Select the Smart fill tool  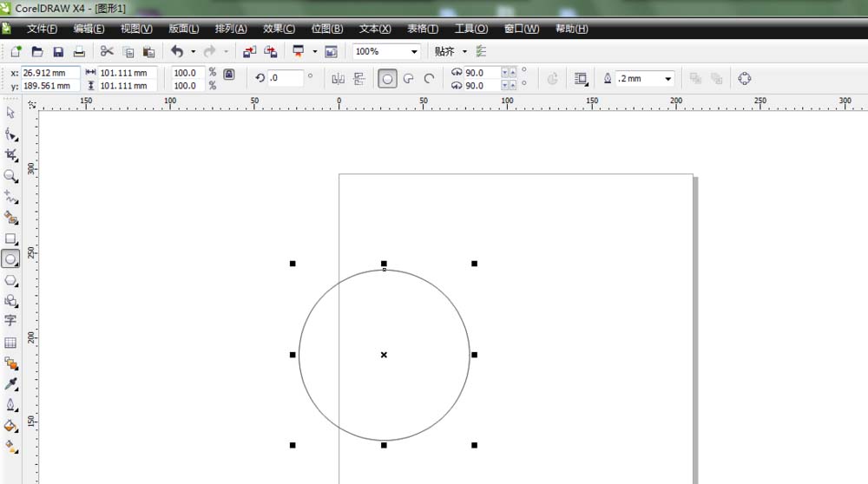click(10, 218)
